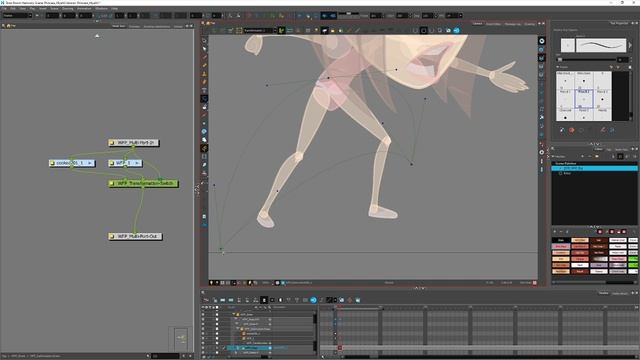The width and height of the screenshot is (640, 360).
Task: Open the Edit menu
Action: 13,8
